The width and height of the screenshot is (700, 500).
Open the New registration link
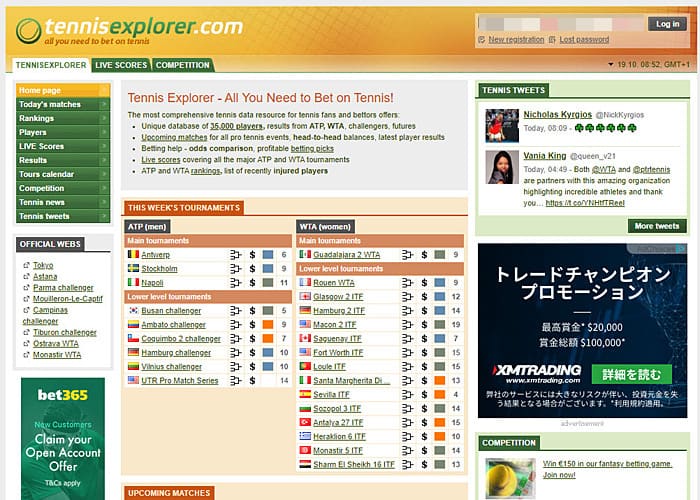[516, 39]
